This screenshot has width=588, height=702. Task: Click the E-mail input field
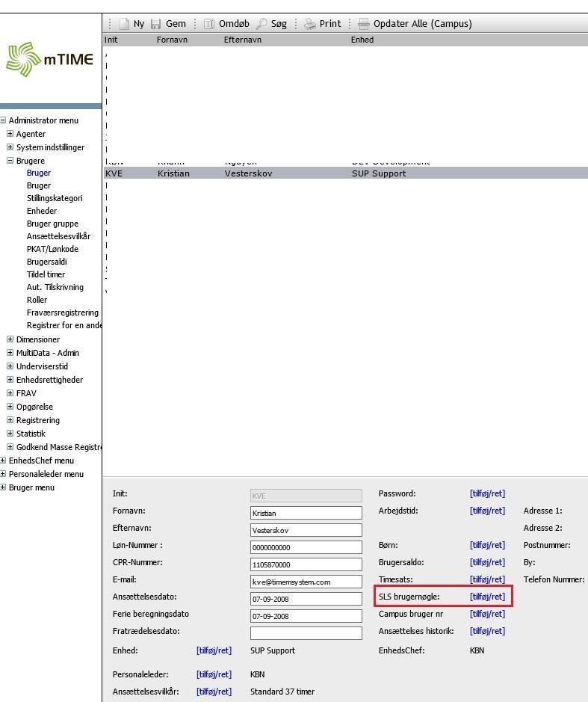(306, 582)
